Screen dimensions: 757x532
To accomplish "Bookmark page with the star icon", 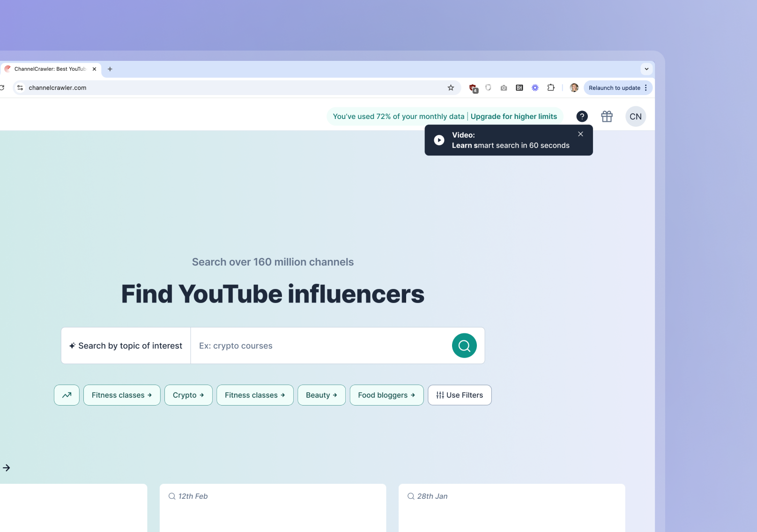I will click(x=451, y=88).
